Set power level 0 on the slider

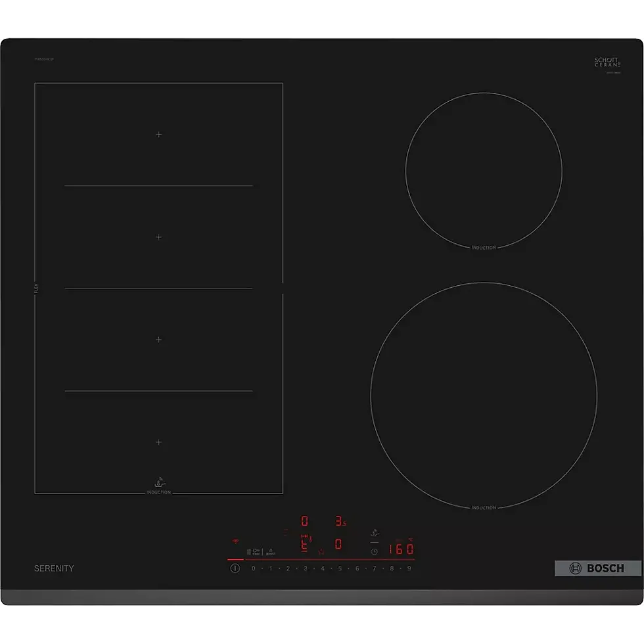coord(254,568)
